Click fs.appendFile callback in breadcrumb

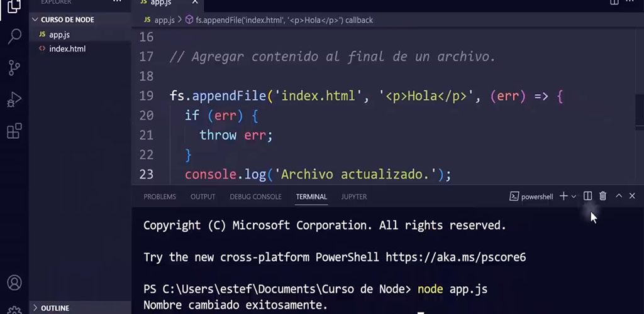tap(284, 20)
